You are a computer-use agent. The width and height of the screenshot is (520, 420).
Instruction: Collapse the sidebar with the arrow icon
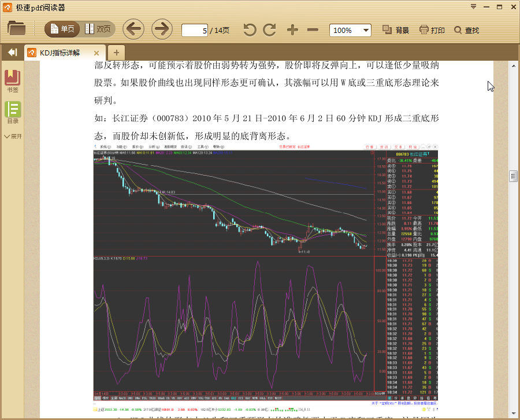tap(12, 53)
